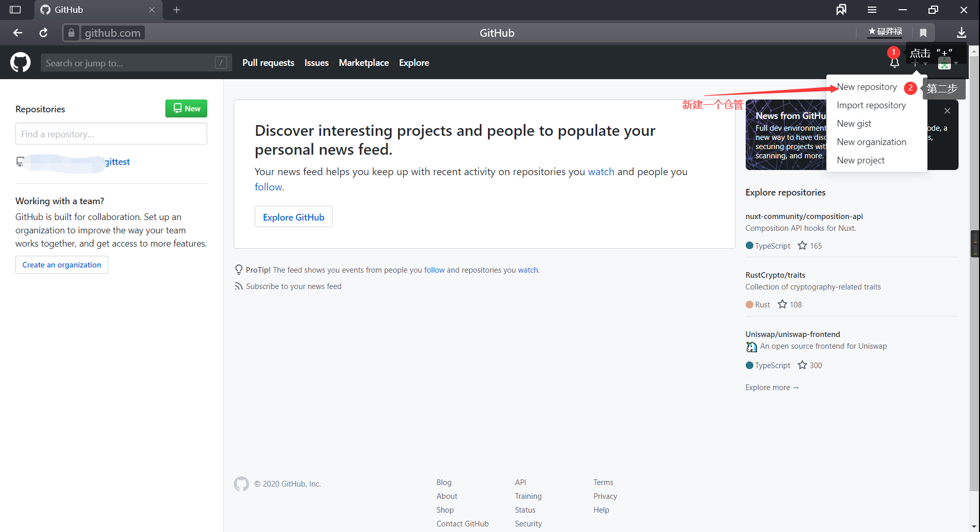
Task: Open the notifications bell
Action: pos(894,63)
